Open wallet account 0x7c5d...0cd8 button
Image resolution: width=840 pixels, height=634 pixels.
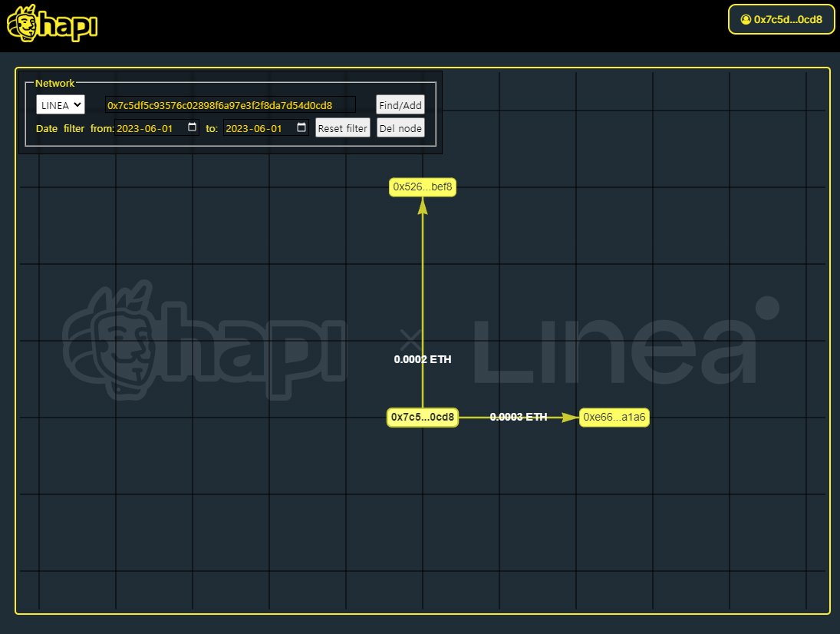[781, 19]
